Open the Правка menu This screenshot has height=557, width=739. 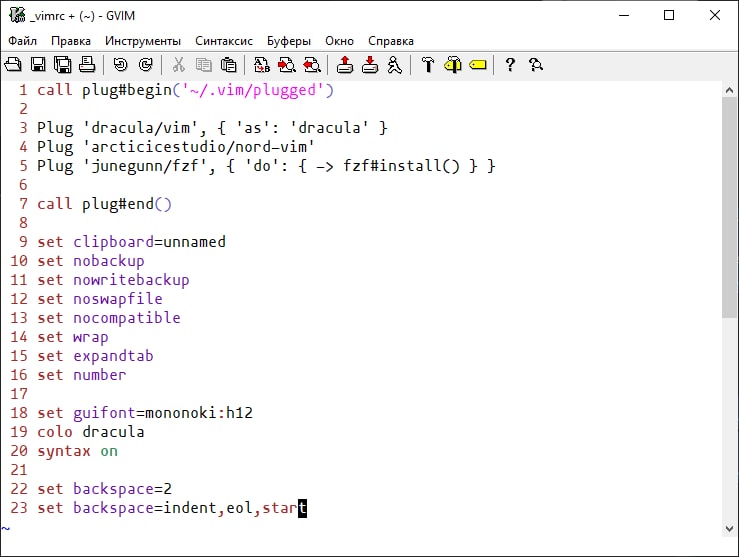(71, 41)
